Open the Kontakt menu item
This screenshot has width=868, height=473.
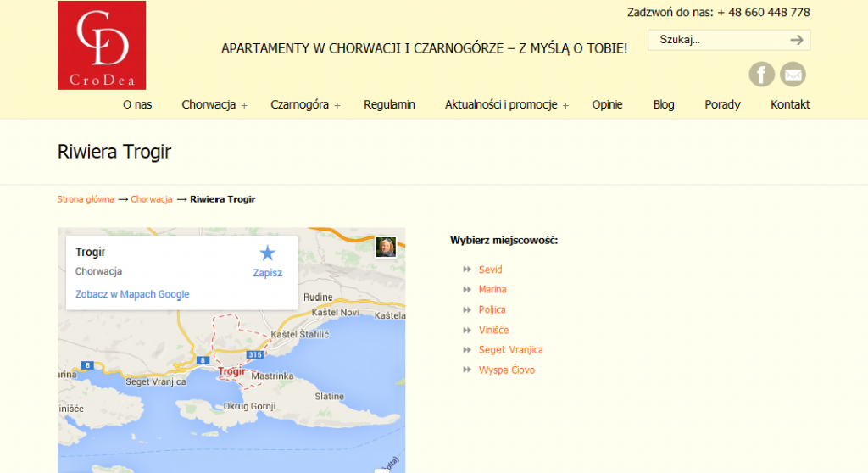[x=790, y=105]
